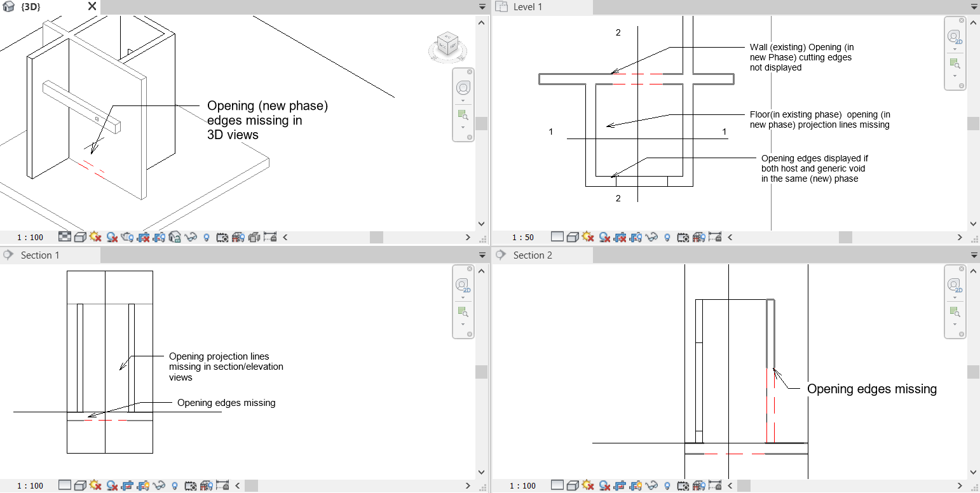The image size is (980, 493).
Task: Click the 1:100 scale button in the 3D view
Action: point(30,237)
